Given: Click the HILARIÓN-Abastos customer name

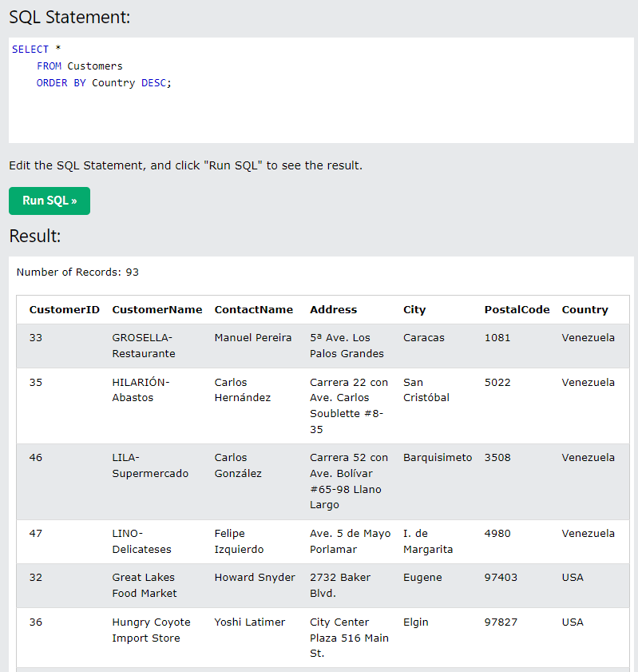Looking at the screenshot, I should tap(141, 390).
